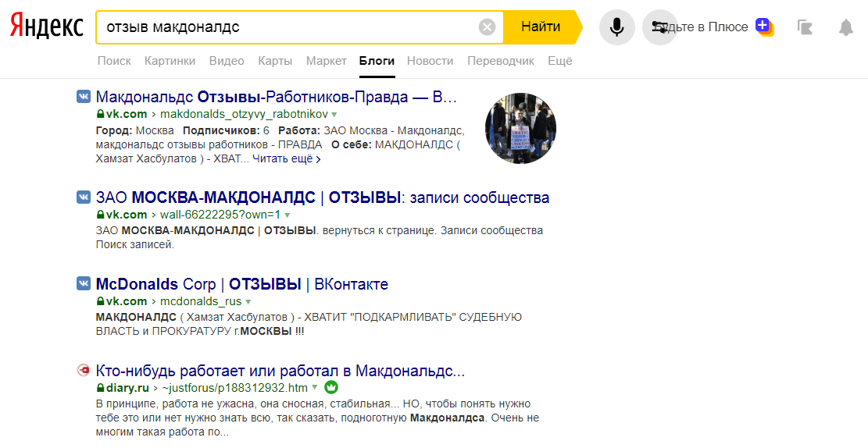The height and width of the screenshot is (448, 868).
Task: Start voice search with microphone icon
Action: pos(616,27)
